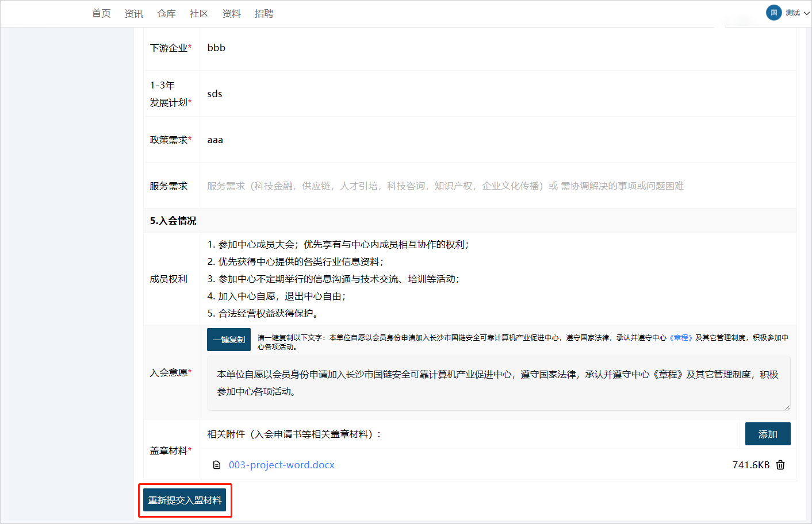Focus the empty 服务需求 input field
This screenshot has width=812, height=524.
coord(498,186)
